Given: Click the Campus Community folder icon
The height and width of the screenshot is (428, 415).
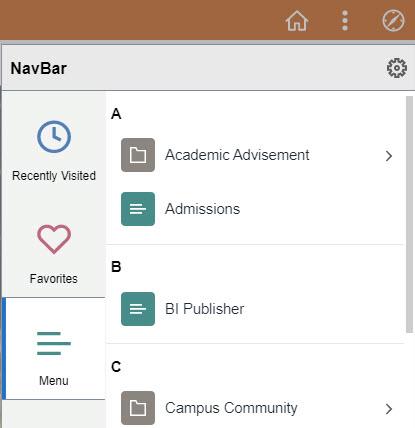Looking at the screenshot, I should [x=138, y=408].
